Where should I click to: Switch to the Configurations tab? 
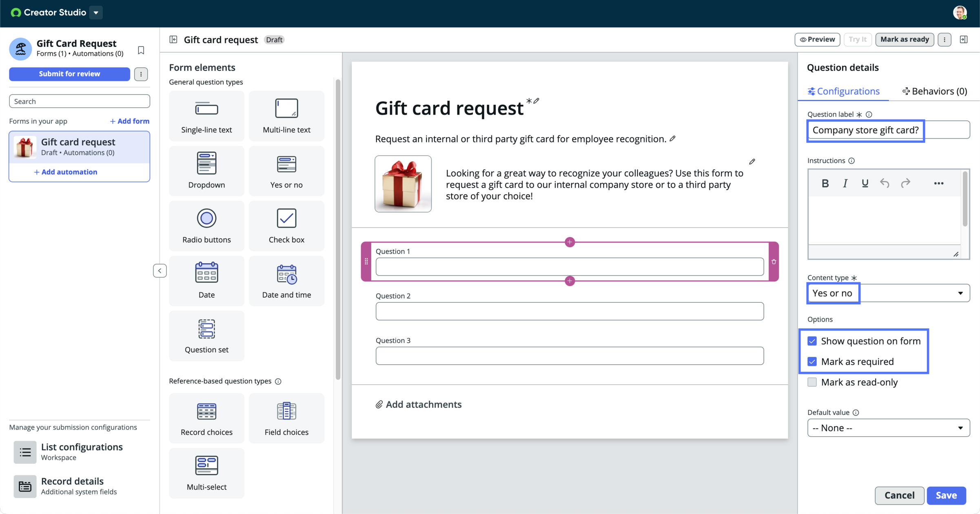coord(844,91)
